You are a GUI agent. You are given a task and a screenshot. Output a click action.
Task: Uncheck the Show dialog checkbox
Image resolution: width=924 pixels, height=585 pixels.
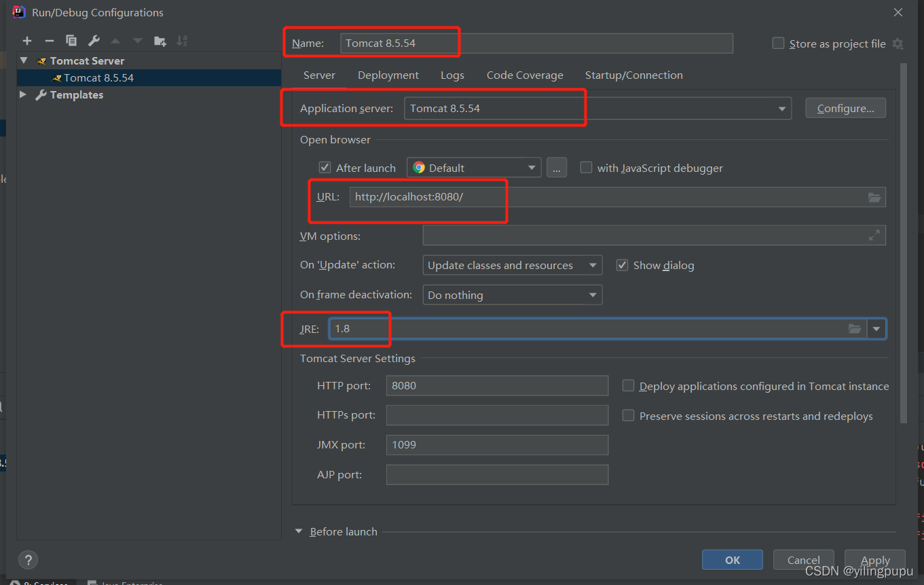click(x=622, y=265)
